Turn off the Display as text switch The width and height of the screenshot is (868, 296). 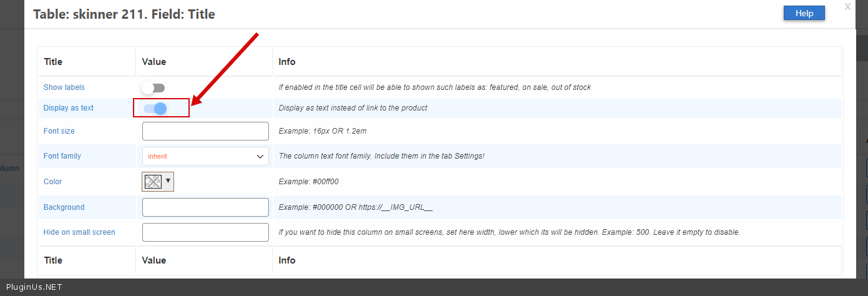click(x=155, y=109)
